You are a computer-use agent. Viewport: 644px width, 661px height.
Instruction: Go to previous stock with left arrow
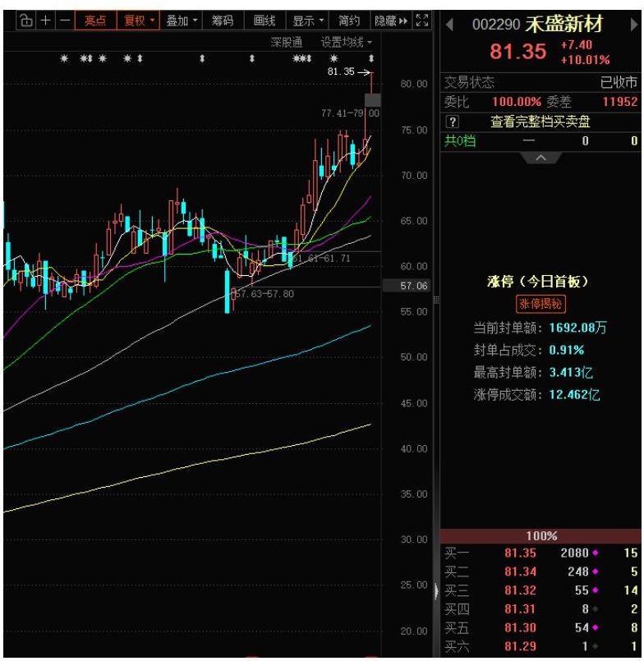coord(449,25)
